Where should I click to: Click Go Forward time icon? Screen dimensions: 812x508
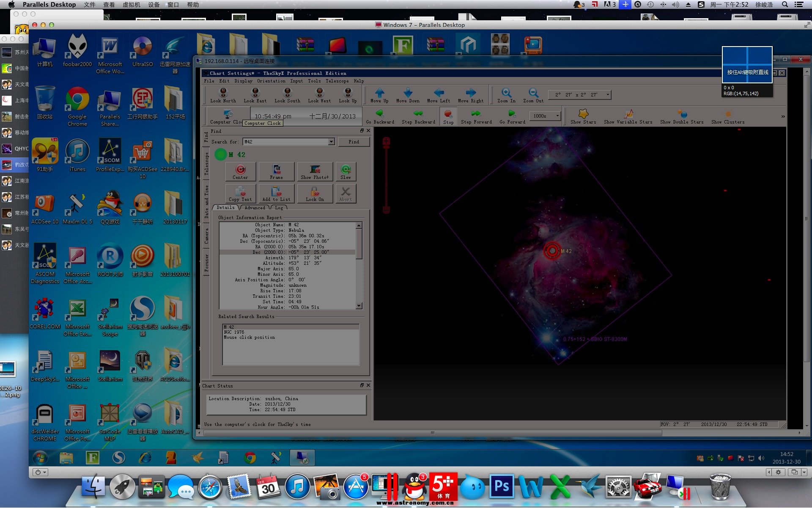[x=512, y=116]
